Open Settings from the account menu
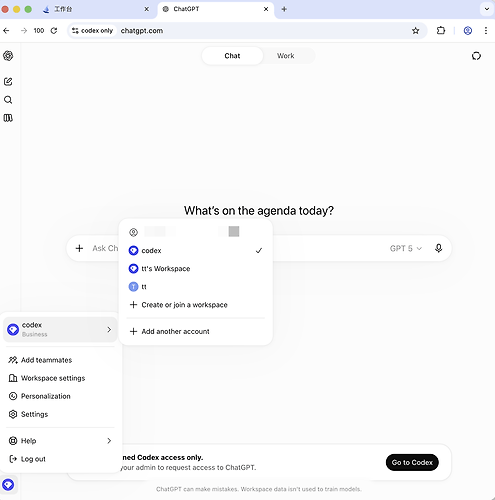The image size is (495, 500). tap(60, 414)
